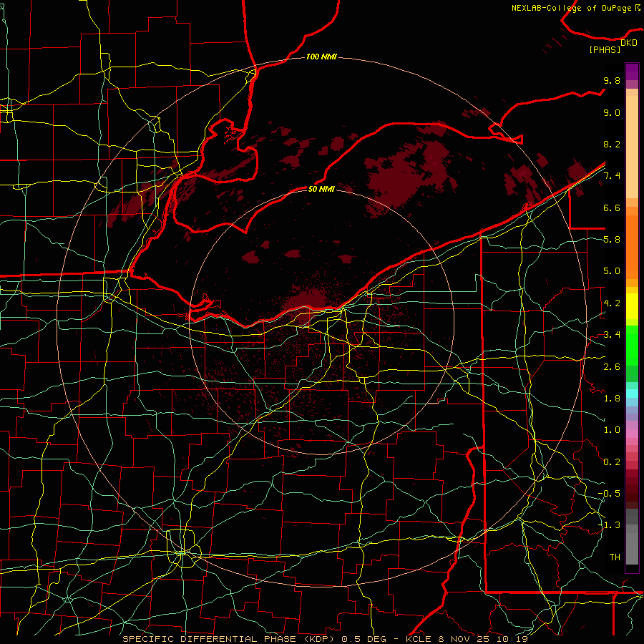Viewport: 644px width, 644px height.
Task: Click the -1.3 scale value
Action: click(x=609, y=525)
